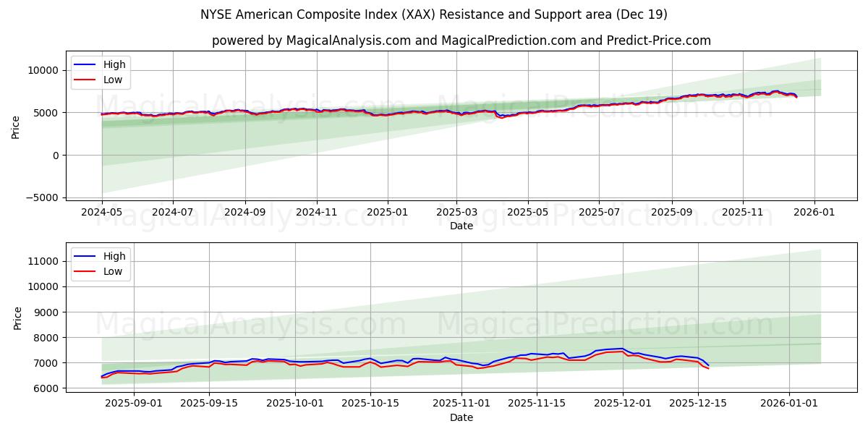Toggle the Low series in top legend

point(114,80)
